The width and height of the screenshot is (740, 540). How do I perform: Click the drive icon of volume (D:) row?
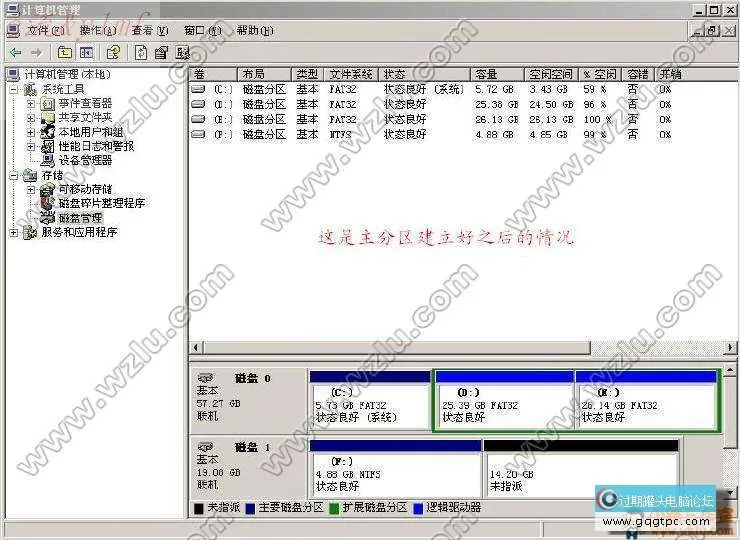click(198, 104)
